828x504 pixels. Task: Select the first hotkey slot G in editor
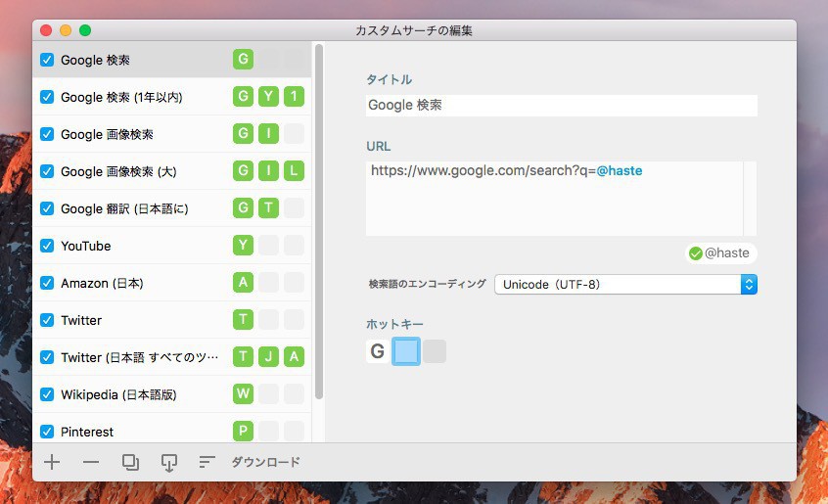click(378, 351)
